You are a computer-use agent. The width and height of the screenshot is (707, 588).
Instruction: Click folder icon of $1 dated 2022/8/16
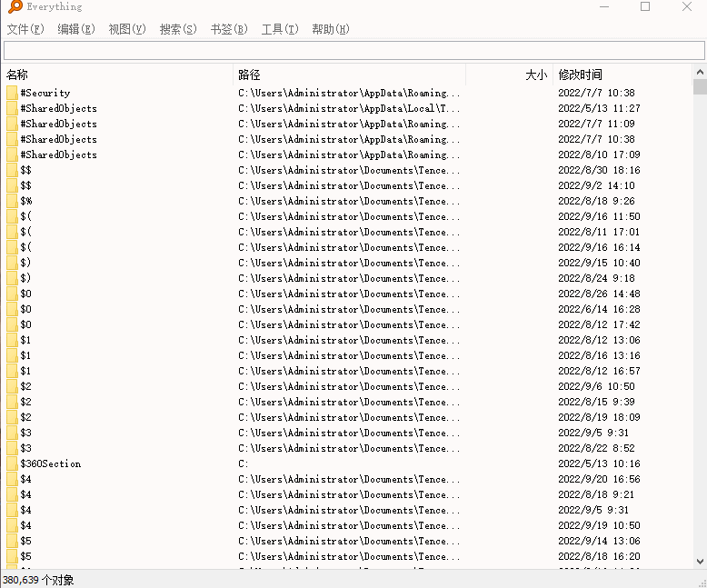[x=12, y=355]
